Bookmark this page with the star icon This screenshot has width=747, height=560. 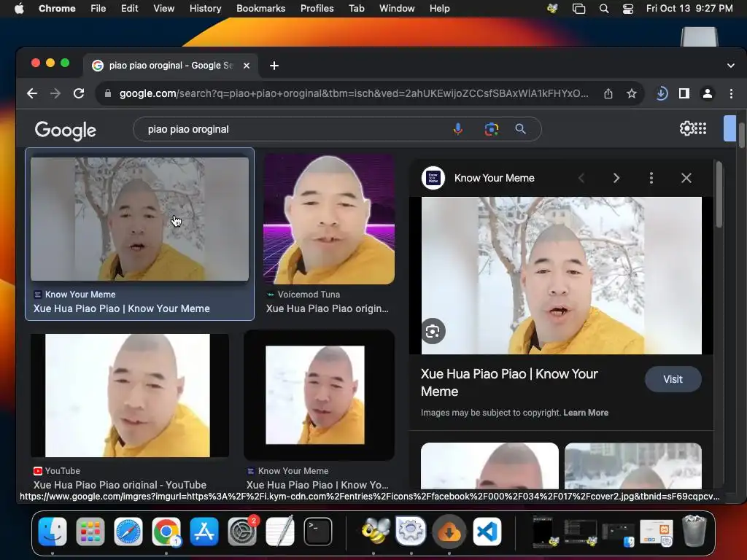point(632,93)
